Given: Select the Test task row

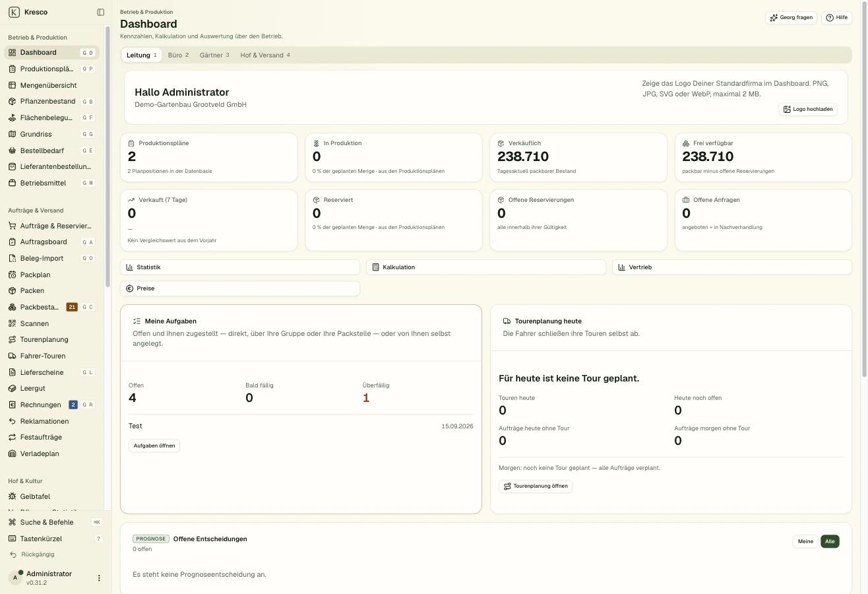Looking at the screenshot, I should (x=301, y=426).
